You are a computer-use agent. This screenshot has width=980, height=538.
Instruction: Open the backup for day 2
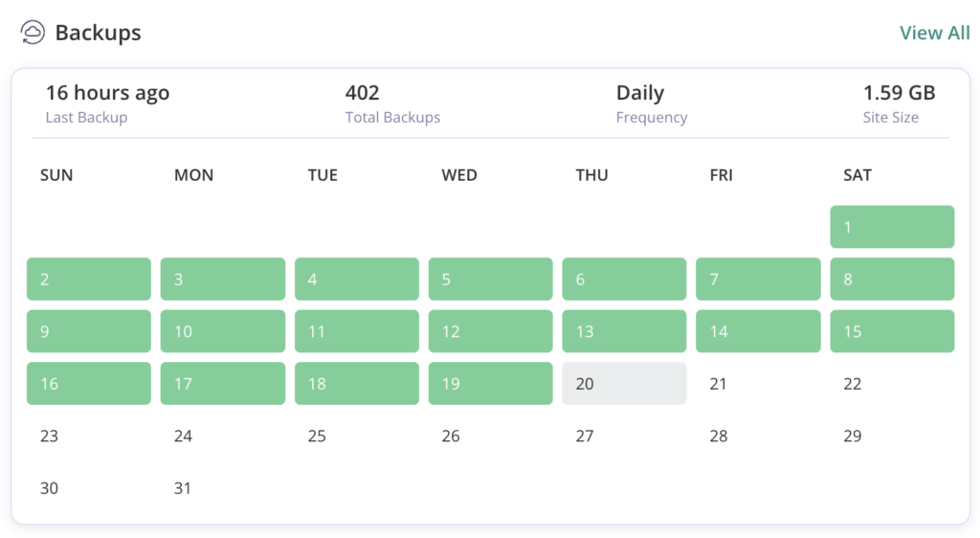coord(88,280)
